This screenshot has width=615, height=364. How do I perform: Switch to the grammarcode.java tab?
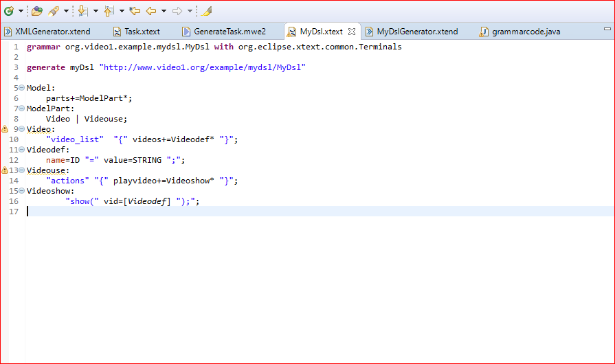pos(526,32)
